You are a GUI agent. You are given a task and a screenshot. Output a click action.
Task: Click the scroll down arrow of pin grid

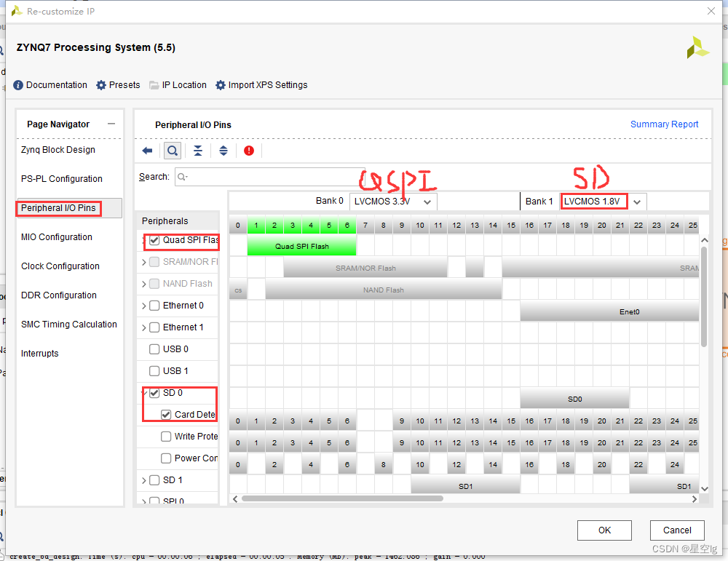coord(704,489)
